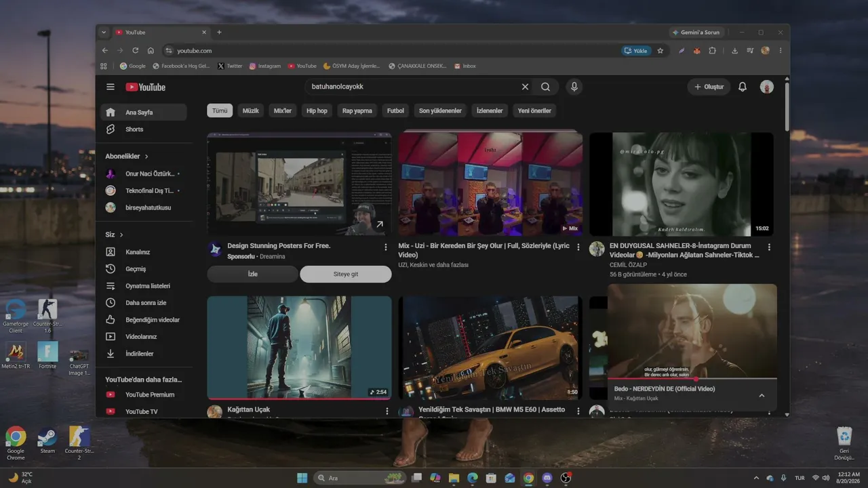Image resolution: width=868 pixels, height=488 pixels.
Task: Open the Geri Dönüşüm recycle bin
Action: 844,444
